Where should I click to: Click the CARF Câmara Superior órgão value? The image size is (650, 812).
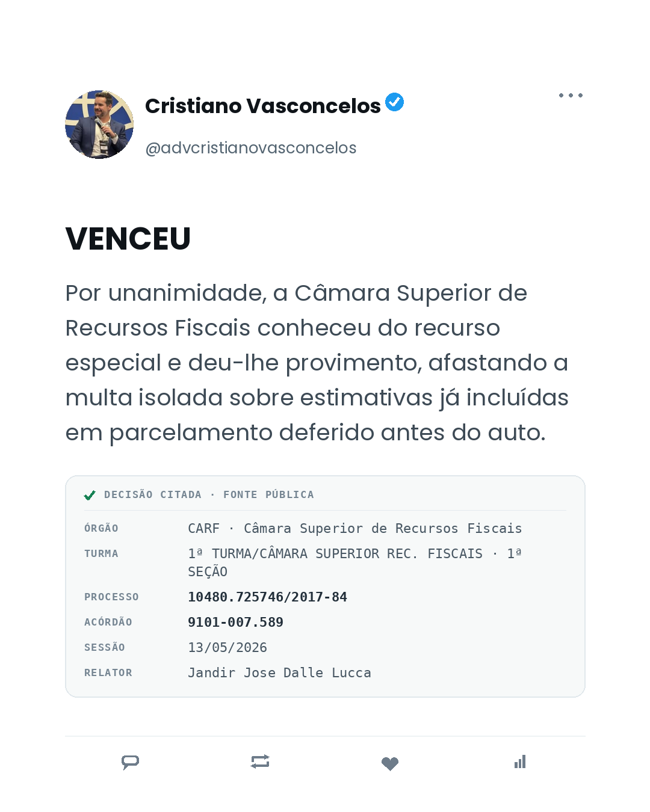click(354, 528)
